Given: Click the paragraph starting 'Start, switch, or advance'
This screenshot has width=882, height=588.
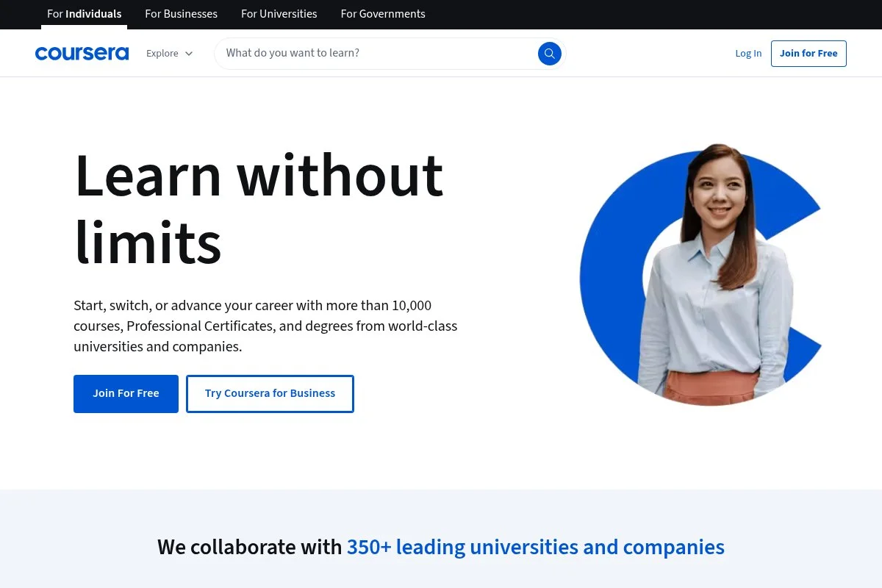Looking at the screenshot, I should point(265,326).
